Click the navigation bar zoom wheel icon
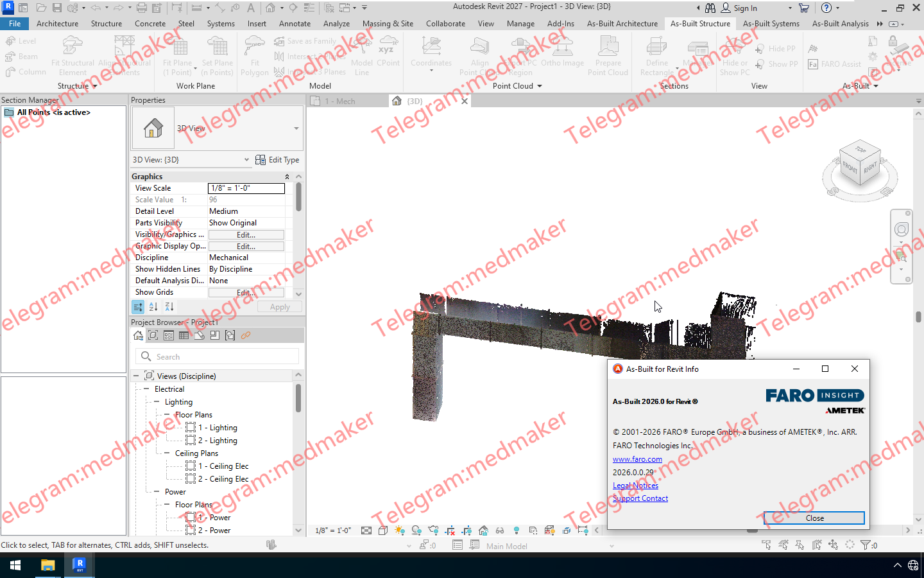Screen dimensions: 924x578 click(x=902, y=229)
